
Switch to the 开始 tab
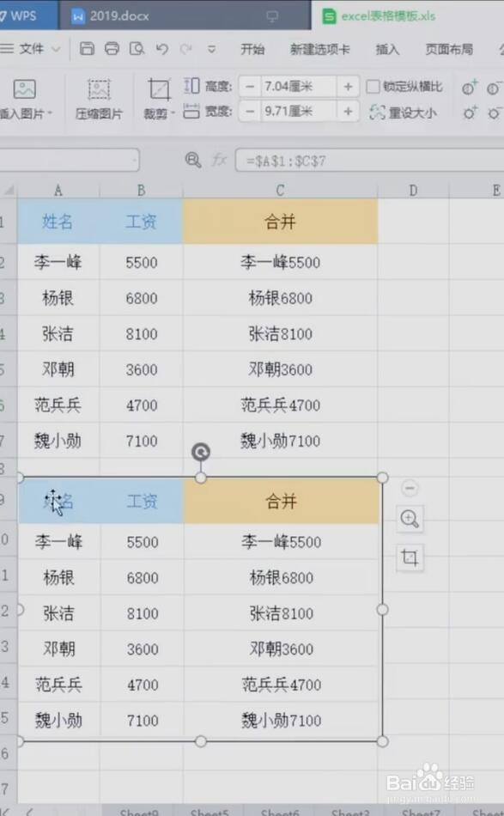pos(252,49)
